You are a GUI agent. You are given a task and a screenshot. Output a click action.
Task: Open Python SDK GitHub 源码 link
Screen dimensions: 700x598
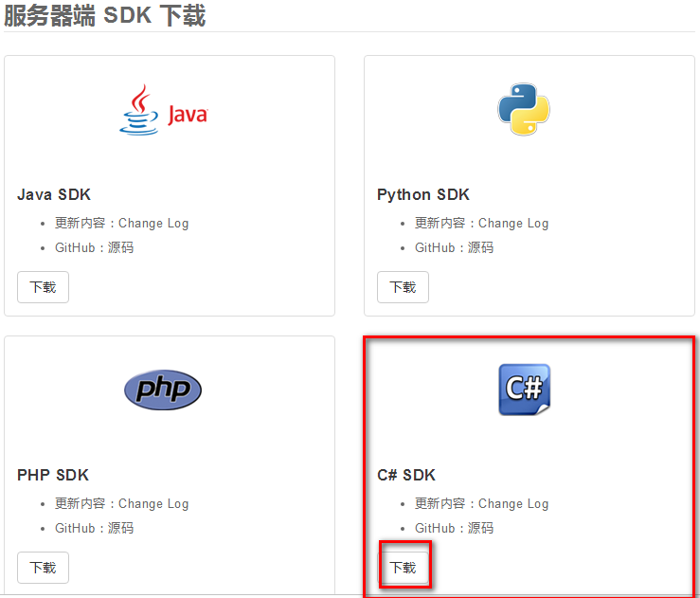point(480,247)
